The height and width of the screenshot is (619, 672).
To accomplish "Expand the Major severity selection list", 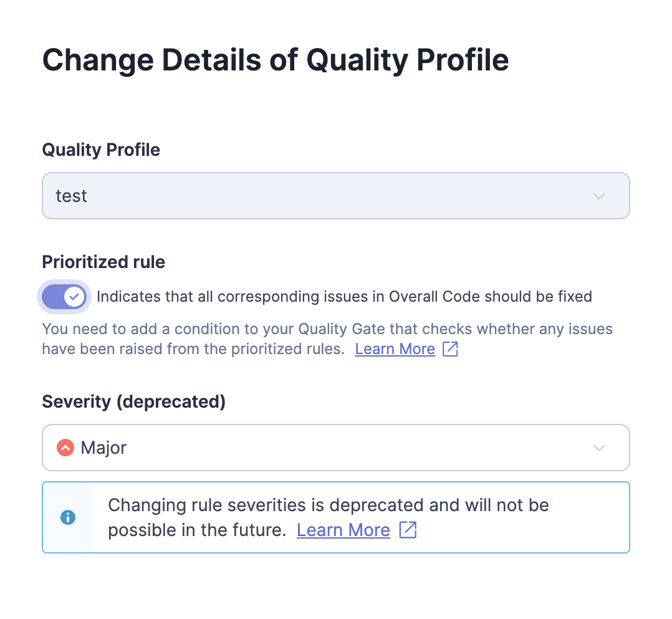I will pyautogui.click(x=336, y=448).
